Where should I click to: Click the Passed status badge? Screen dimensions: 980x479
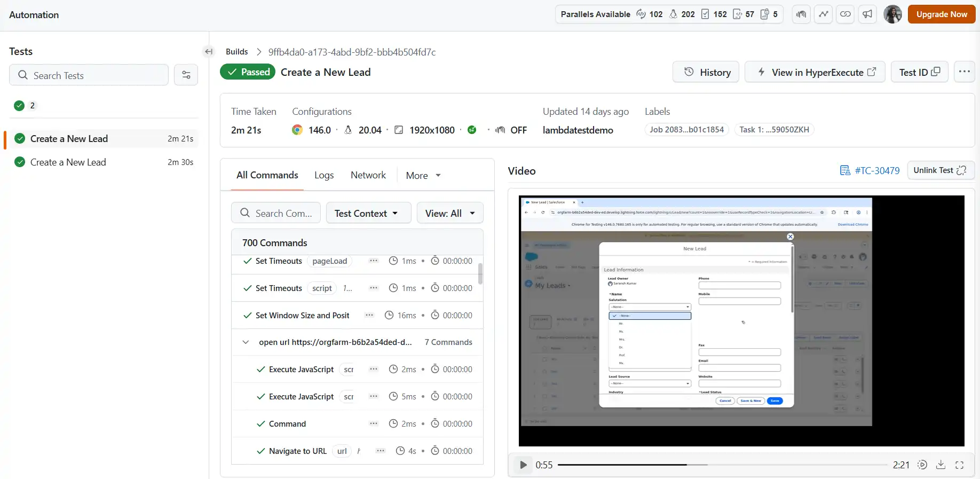pos(248,72)
